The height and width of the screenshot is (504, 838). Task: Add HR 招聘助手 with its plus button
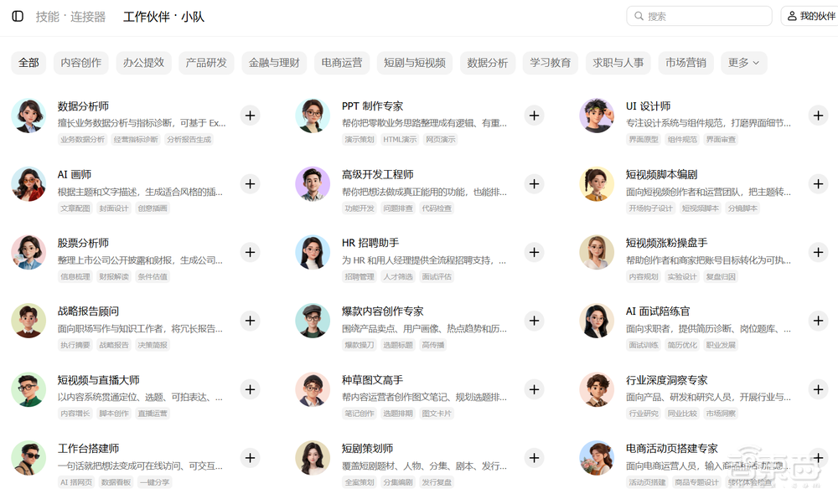(x=534, y=252)
